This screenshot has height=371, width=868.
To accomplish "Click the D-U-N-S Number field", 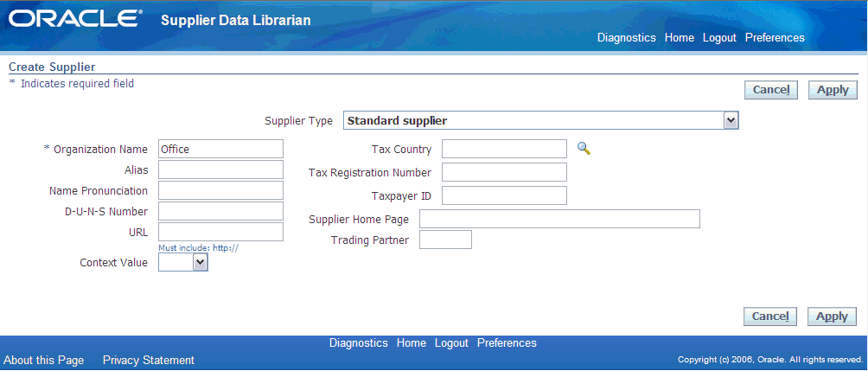I will point(220,211).
